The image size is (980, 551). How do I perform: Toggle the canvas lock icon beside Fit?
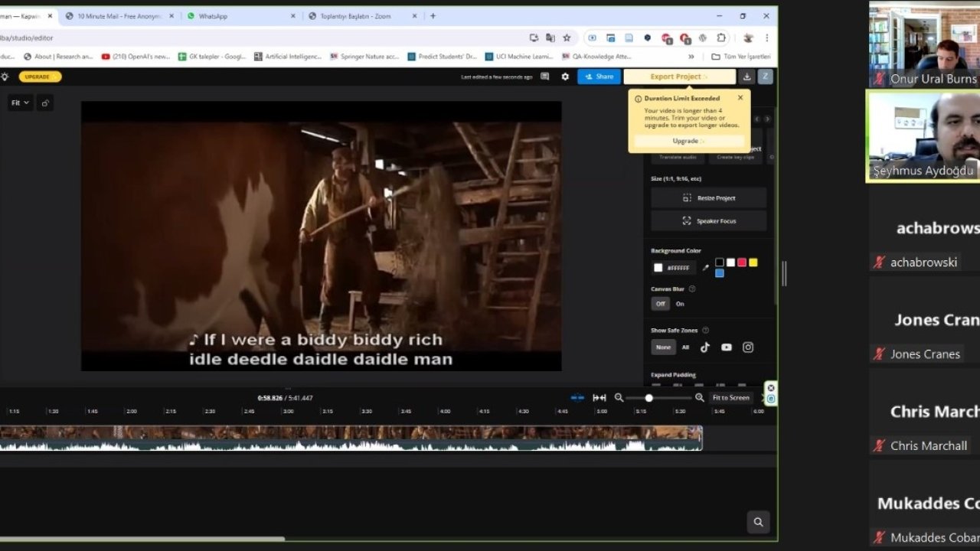pyautogui.click(x=45, y=103)
